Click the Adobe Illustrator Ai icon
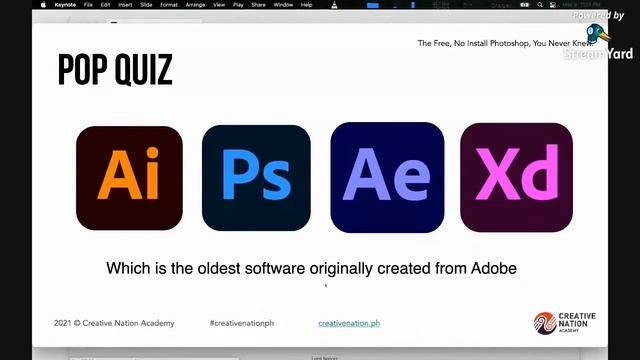Image resolution: width=640 pixels, height=360 pixels. pos(129,178)
